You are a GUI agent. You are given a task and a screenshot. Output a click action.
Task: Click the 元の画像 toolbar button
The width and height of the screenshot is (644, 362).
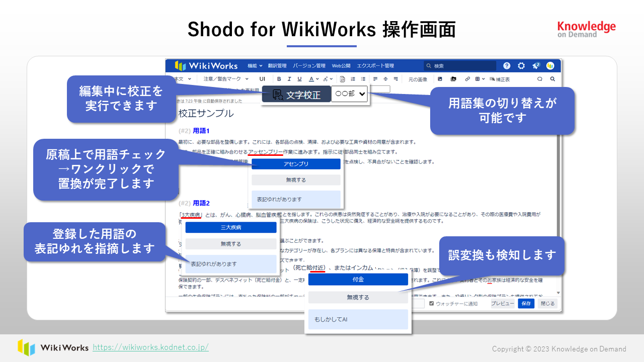(418, 79)
